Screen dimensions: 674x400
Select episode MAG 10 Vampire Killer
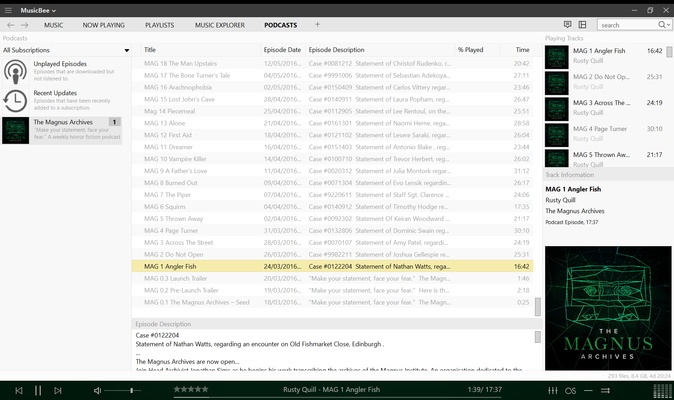point(332,159)
